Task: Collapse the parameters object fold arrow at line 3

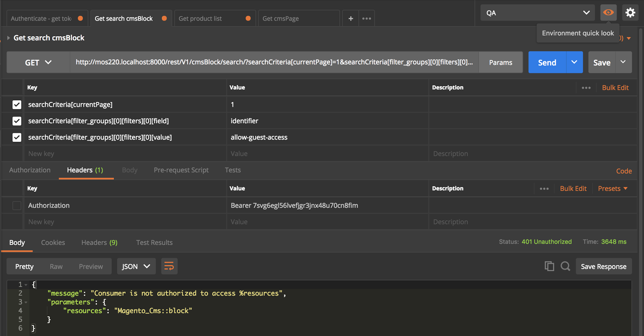Action: pyautogui.click(x=26, y=302)
